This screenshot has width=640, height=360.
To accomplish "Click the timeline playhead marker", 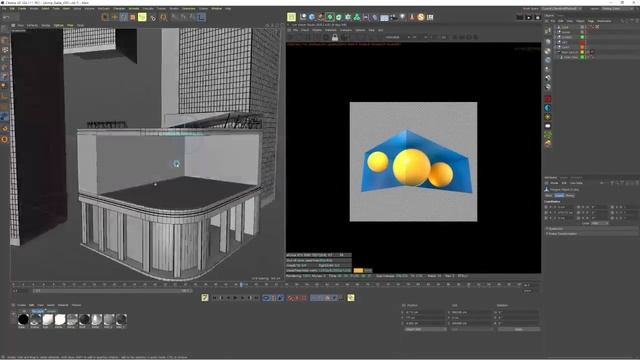I will [241, 284].
